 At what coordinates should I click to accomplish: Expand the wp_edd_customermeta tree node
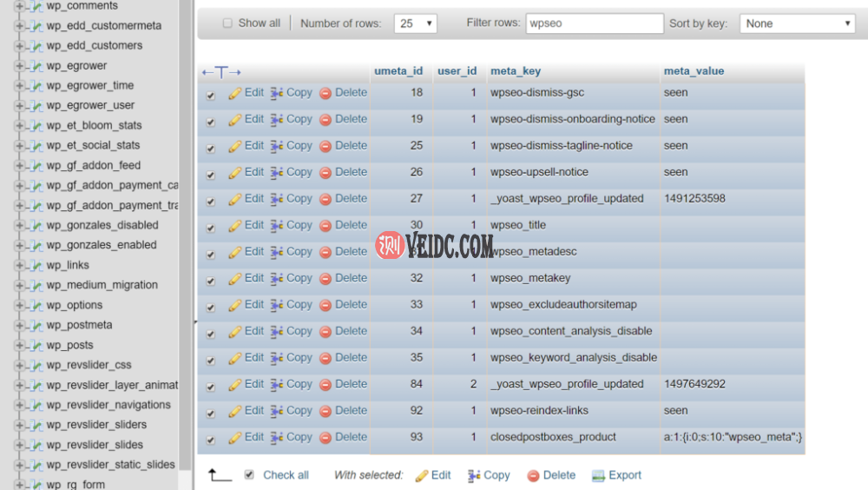click(x=19, y=26)
